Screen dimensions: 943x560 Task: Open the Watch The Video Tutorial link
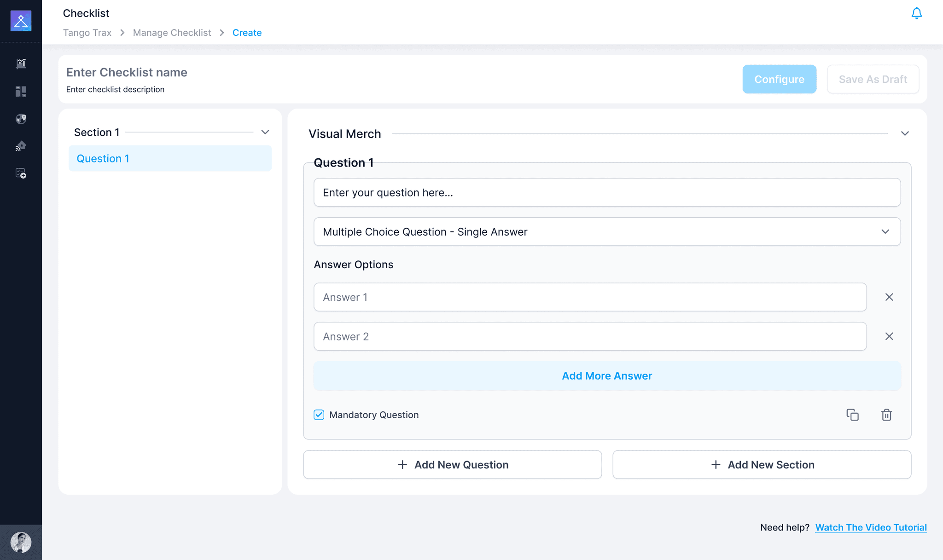[871, 527]
